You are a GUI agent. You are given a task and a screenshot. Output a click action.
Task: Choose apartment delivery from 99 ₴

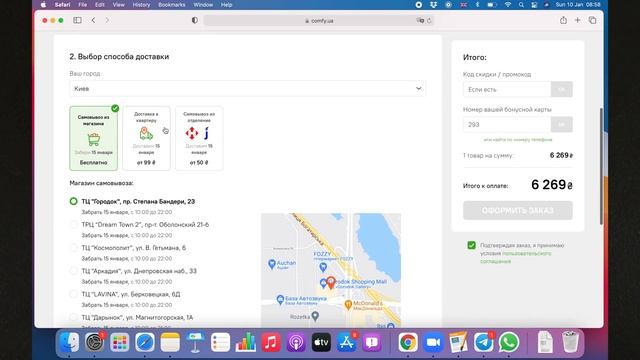(x=146, y=138)
